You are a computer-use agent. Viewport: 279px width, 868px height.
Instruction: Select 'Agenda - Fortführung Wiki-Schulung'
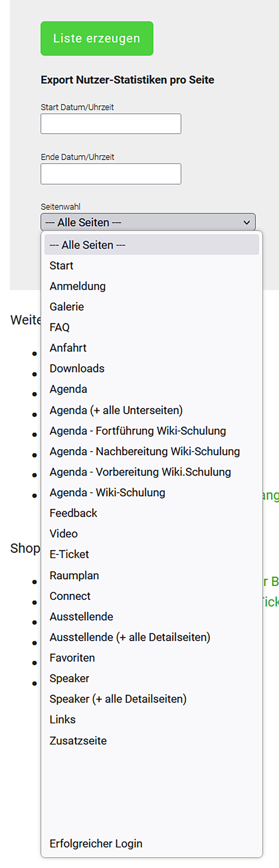tap(138, 431)
